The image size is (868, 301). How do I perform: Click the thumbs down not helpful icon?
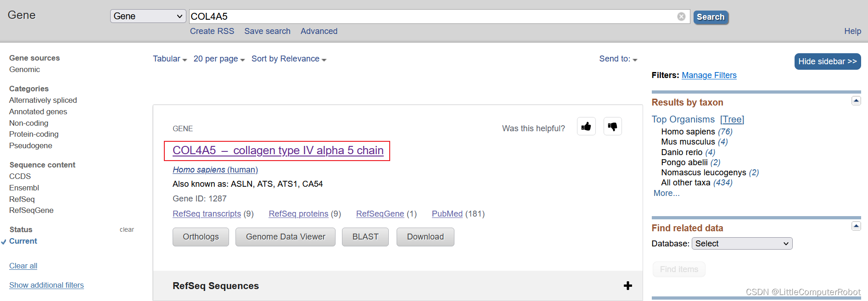612,127
